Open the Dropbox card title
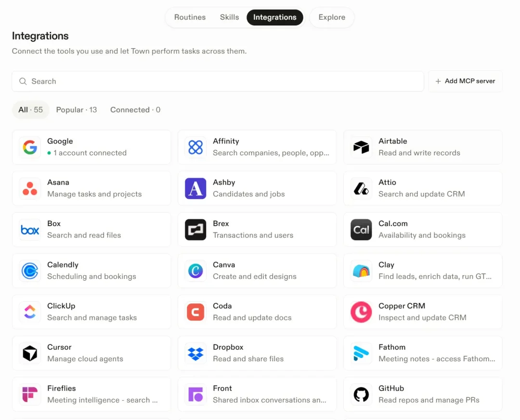This screenshot has width=520, height=420. point(228,347)
